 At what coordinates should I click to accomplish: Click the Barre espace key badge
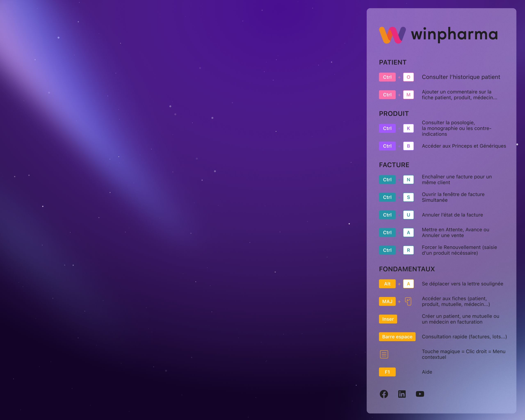397,337
